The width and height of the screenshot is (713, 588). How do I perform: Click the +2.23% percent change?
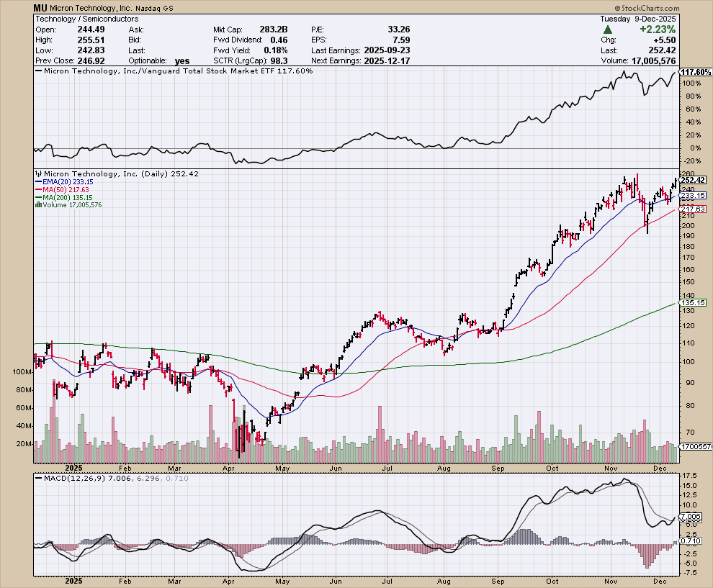click(x=658, y=30)
